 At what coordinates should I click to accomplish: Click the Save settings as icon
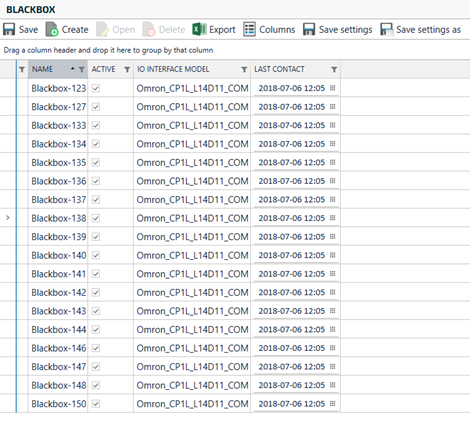pyautogui.click(x=387, y=29)
